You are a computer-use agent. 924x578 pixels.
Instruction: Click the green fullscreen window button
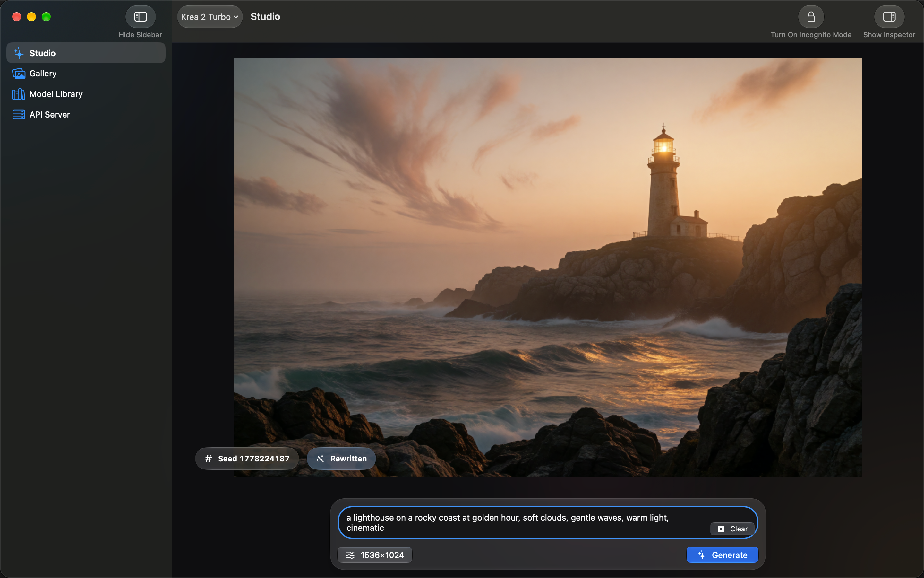[x=46, y=17]
